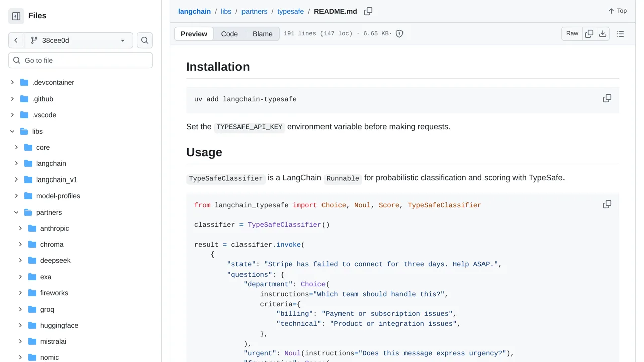Image resolution: width=644 pixels, height=362 pixels.
Task: Copy the README.md file path
Action: (368, 11)
